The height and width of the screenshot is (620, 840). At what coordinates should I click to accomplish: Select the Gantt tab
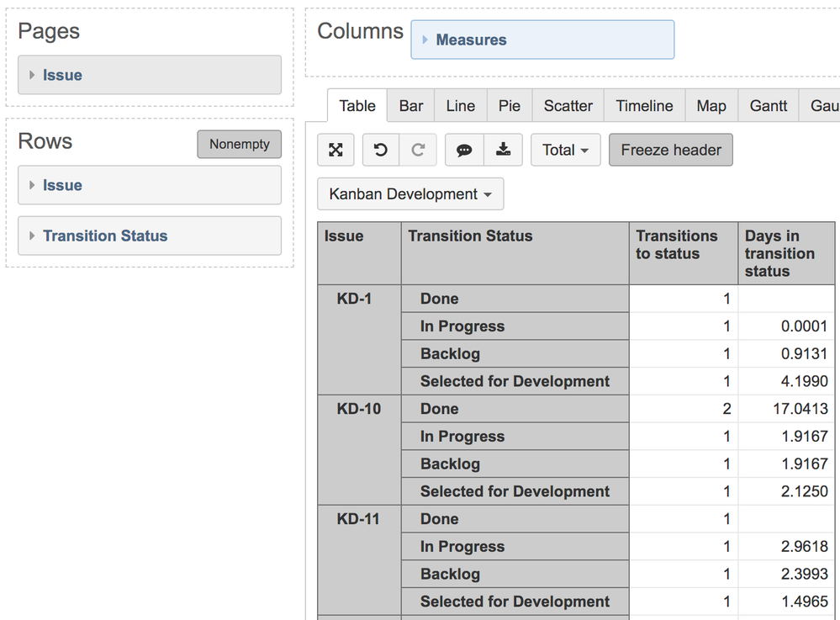click(769, 105)
